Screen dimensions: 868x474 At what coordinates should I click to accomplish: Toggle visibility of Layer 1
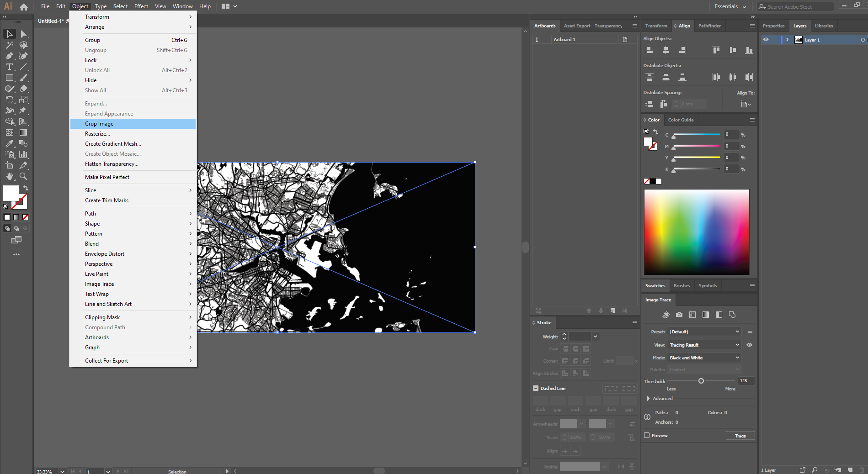point(767,40)
